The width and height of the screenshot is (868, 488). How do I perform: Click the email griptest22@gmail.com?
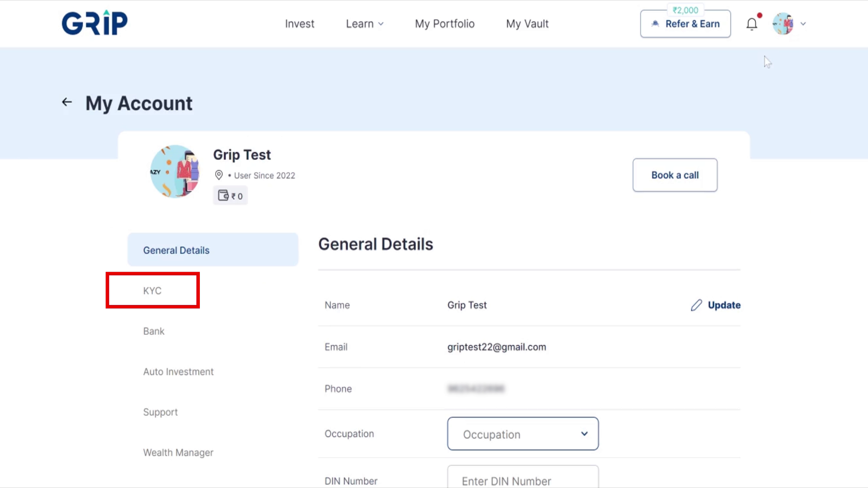coord(497,347)
